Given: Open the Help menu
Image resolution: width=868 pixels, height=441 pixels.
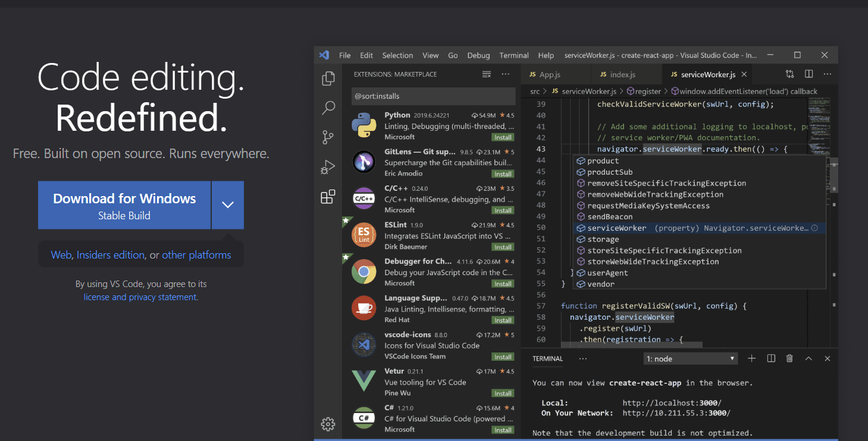Looking at the screenshot, I should [546, 55].
